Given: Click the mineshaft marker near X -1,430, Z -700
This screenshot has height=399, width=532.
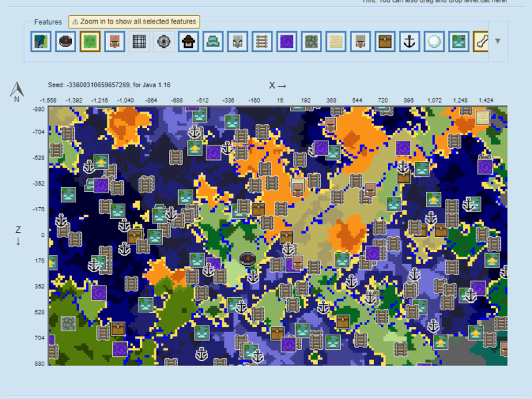Looking at the screenshot, I should (x=68, y=134).
